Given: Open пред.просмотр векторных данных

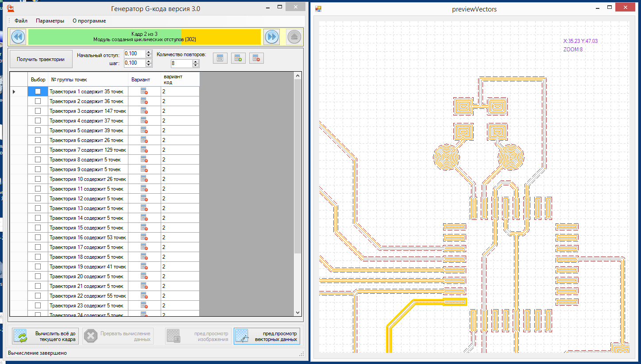Looking at the screenshot, I should tap(266, 337).
